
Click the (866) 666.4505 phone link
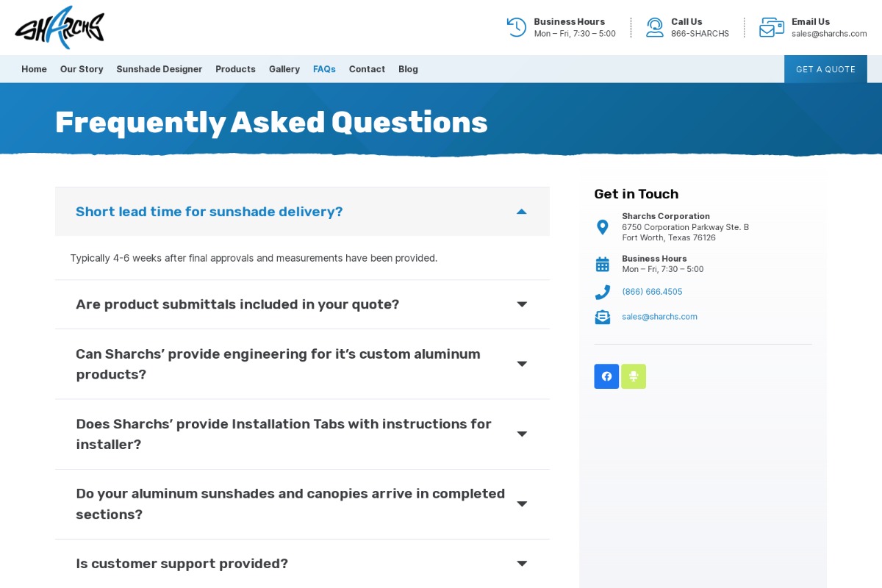[x=652, y=292]
